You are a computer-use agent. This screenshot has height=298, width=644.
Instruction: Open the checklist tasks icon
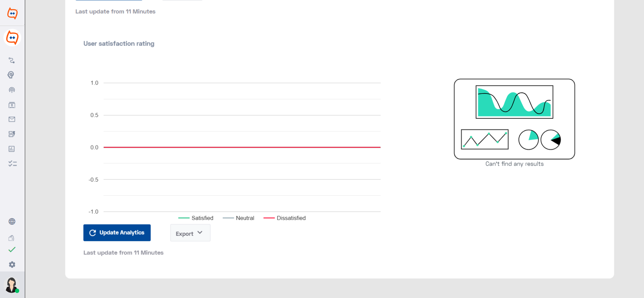(x=12, y=164)
